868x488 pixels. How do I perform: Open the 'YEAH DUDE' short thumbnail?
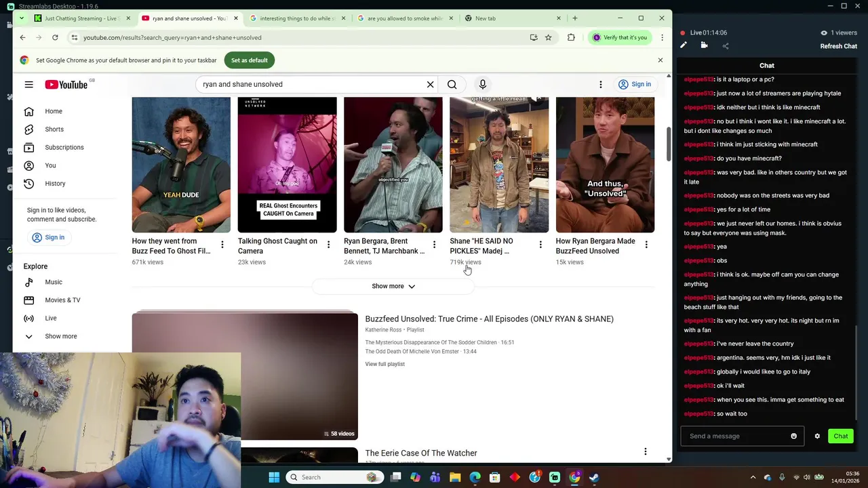pos(181,165)
